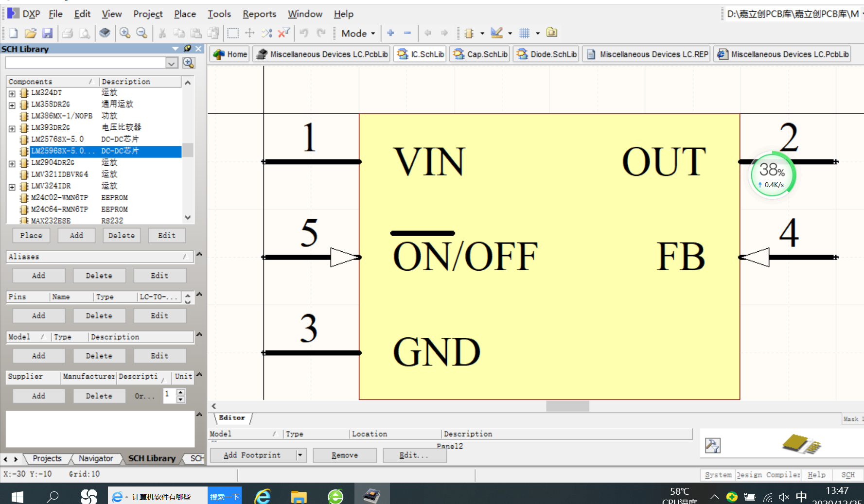The image size is (864, 504).
Task: Zoom in with the magnifier plus icon
Action: tap(125, 33)
